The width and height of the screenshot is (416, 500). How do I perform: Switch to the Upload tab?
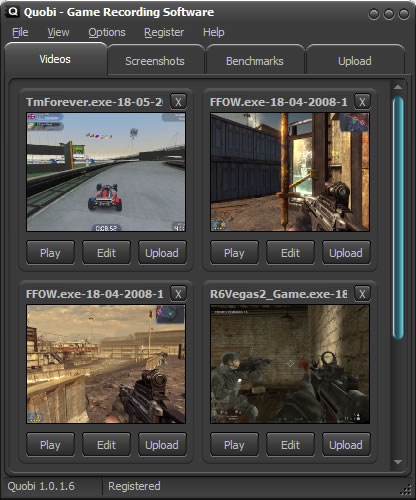click(355, 61)
